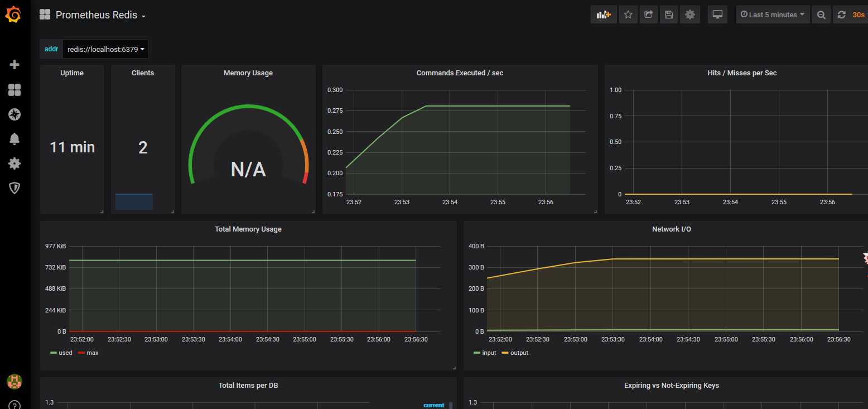Open the Uptime panel title menu
The width and height of the screenshot is (868, 409).
tap(72, 73)
